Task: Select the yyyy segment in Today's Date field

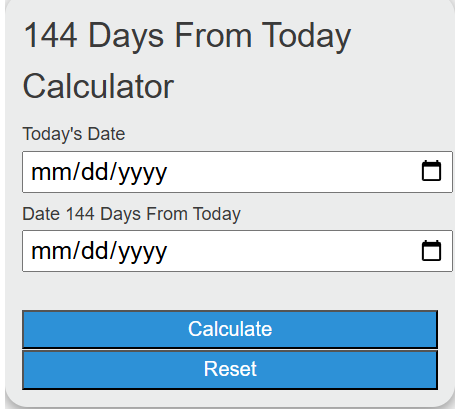Action: click(142, 173)
